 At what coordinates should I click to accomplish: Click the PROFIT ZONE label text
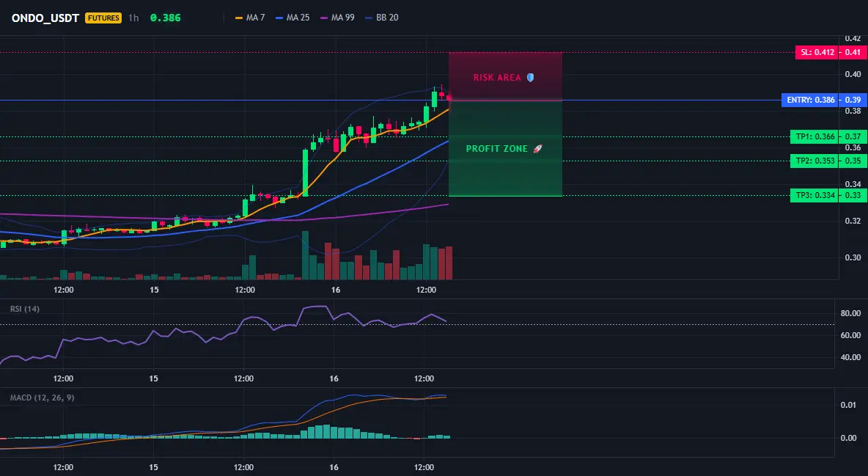[x=497, y=148]
